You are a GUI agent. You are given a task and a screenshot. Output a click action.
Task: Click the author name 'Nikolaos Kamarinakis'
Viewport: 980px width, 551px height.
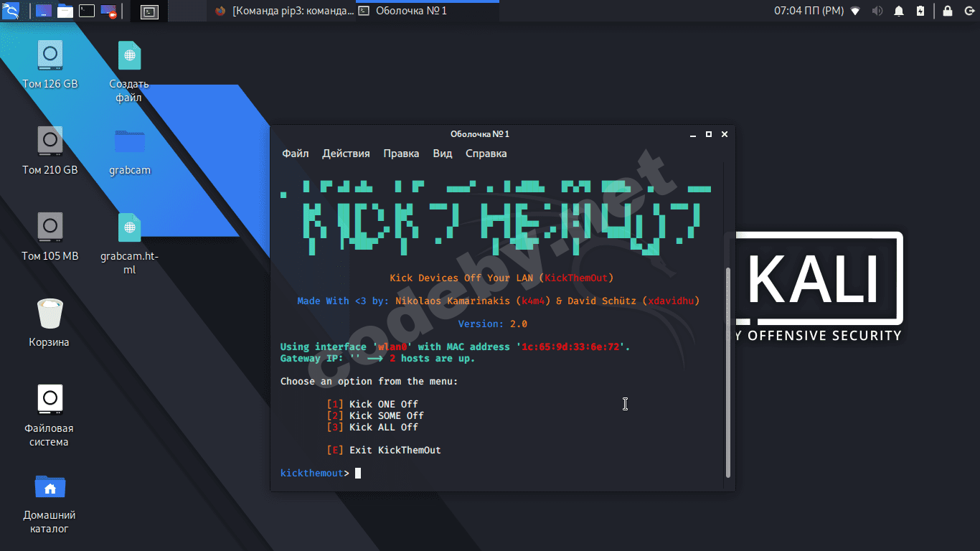point(453,301)
